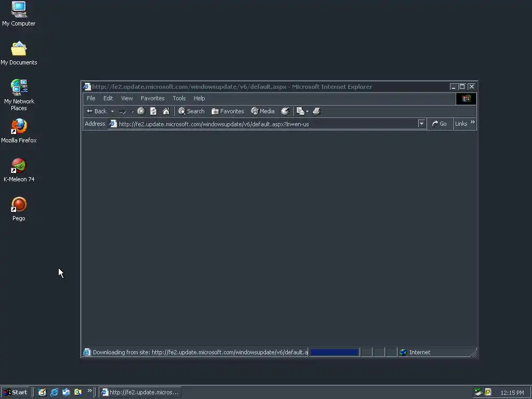Maximize the Internet Explorer window
This screenshot has height=399, width=532.
[462, 87]
